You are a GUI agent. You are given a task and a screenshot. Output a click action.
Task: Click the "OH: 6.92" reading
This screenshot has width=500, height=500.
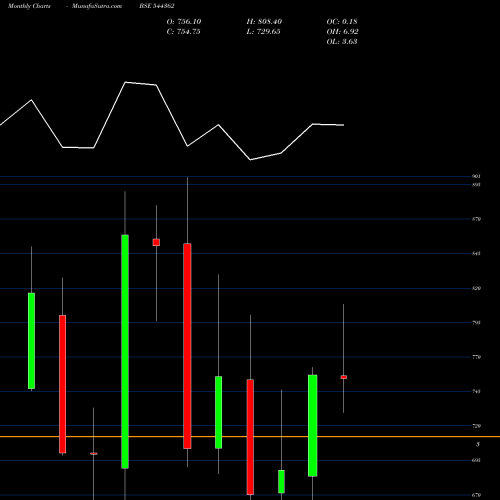(342, 32)
